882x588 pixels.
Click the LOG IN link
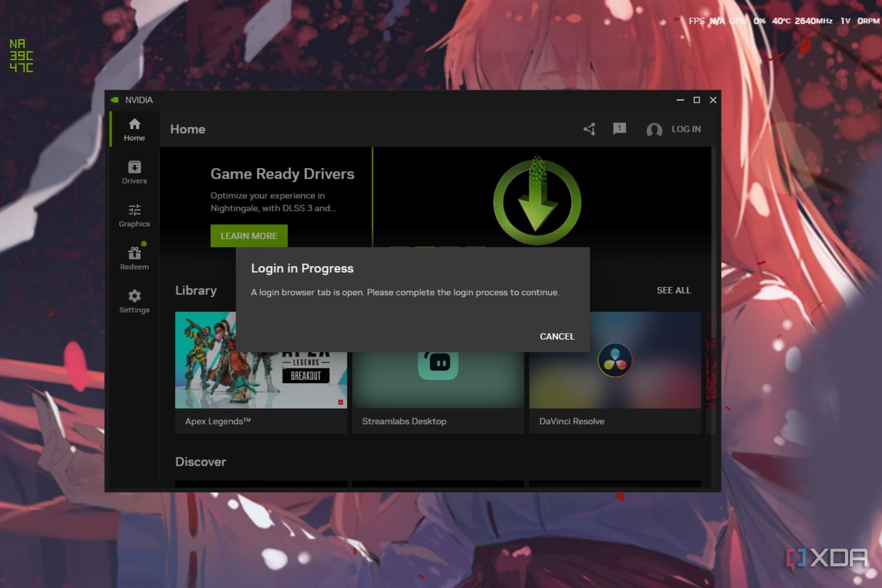[686, 129]
